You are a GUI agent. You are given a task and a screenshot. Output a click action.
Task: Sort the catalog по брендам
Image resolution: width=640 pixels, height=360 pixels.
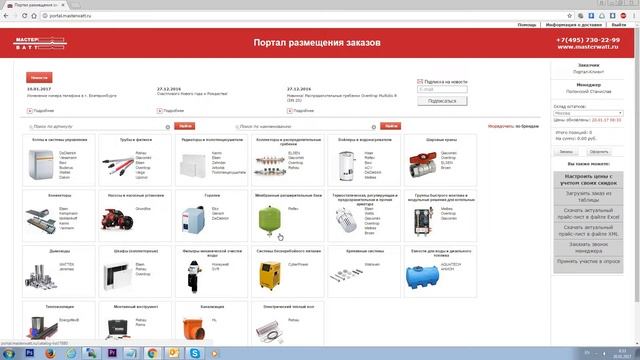527,127
